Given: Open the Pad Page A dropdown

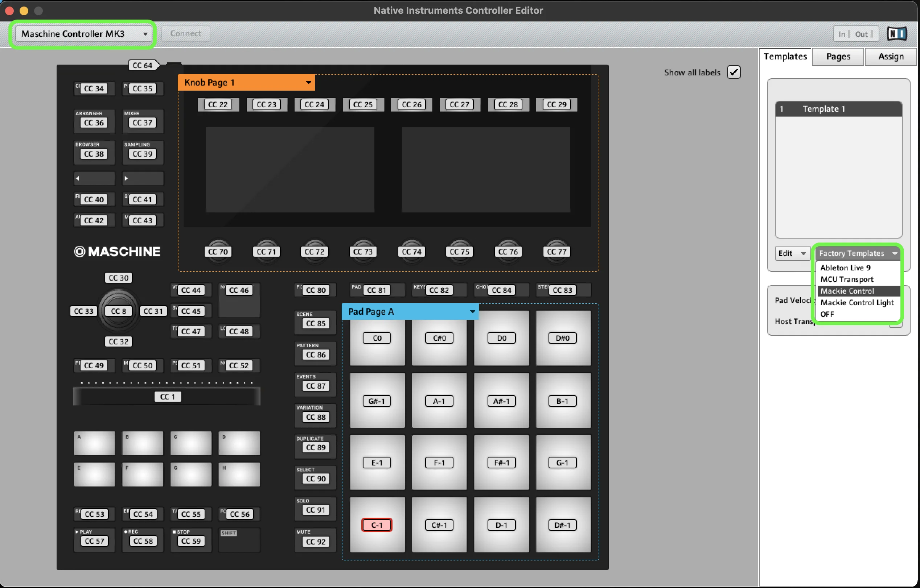Looking at the screenshot, I should pos(410,311).
